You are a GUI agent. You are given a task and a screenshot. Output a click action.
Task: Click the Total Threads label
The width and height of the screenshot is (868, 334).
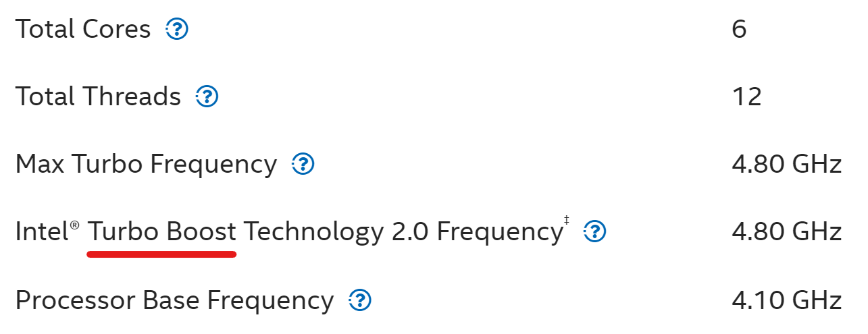(98, 97)
